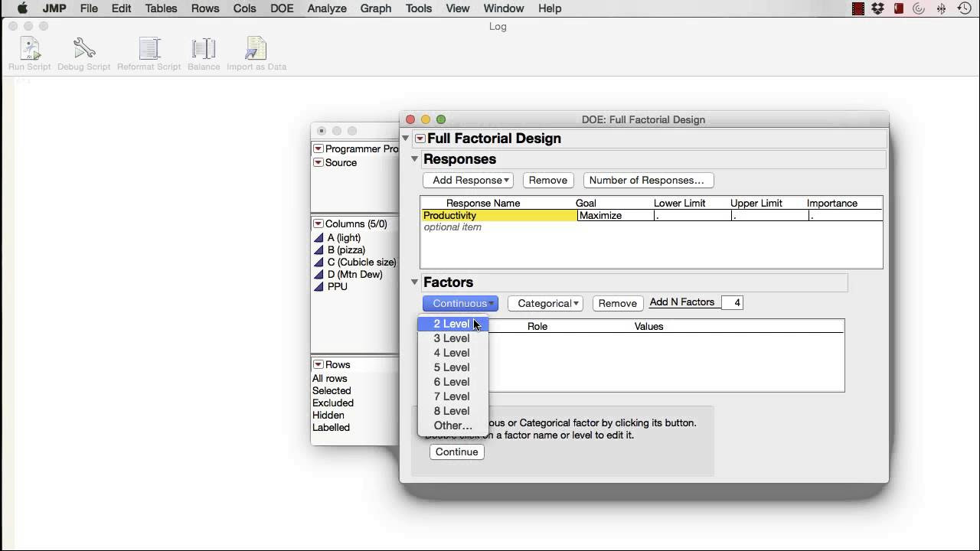The width and height of the screenshot is (980, 551).
Task: Click the Values column header
Action: pos(649,327)
